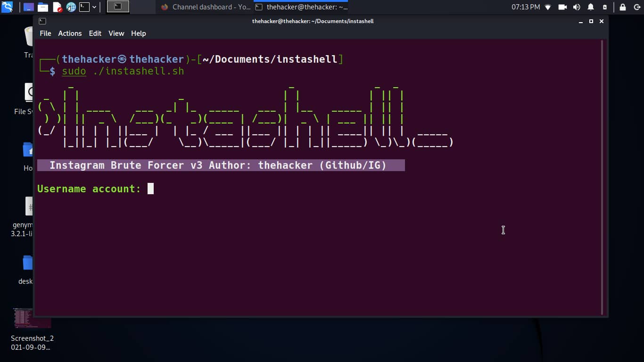Screen dimensions: 644x362
Task: Click the camera recording tray icon
Action: [562, 7]
